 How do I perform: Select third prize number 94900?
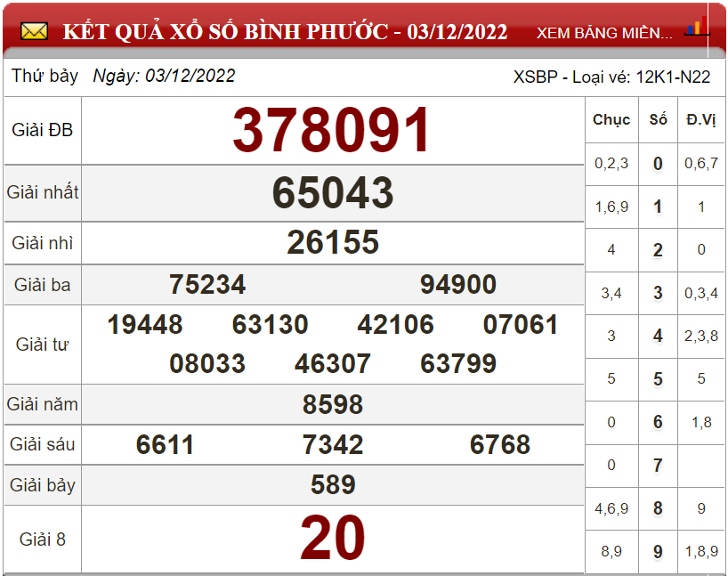pyautogui.click(x=458, y=284)
